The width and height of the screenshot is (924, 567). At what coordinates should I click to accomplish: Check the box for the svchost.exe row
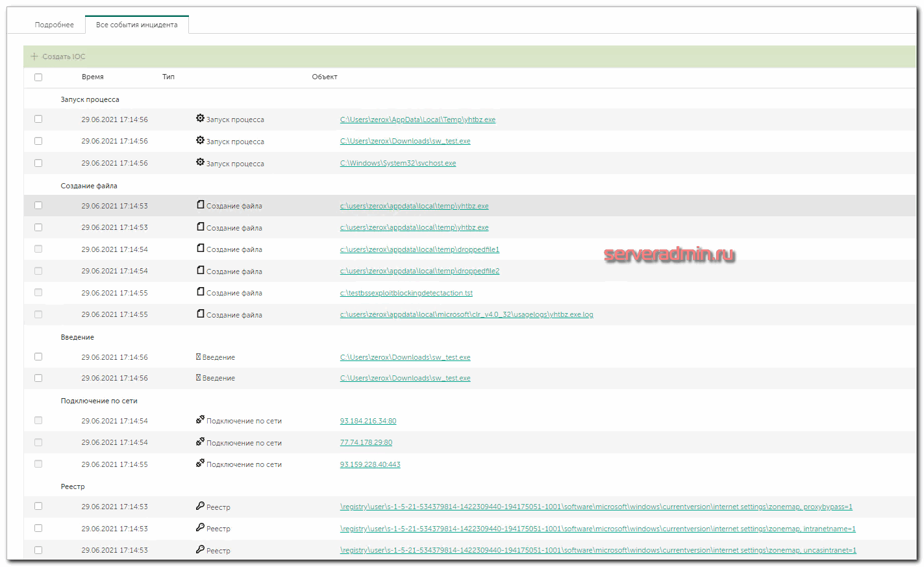coord(38,163)
